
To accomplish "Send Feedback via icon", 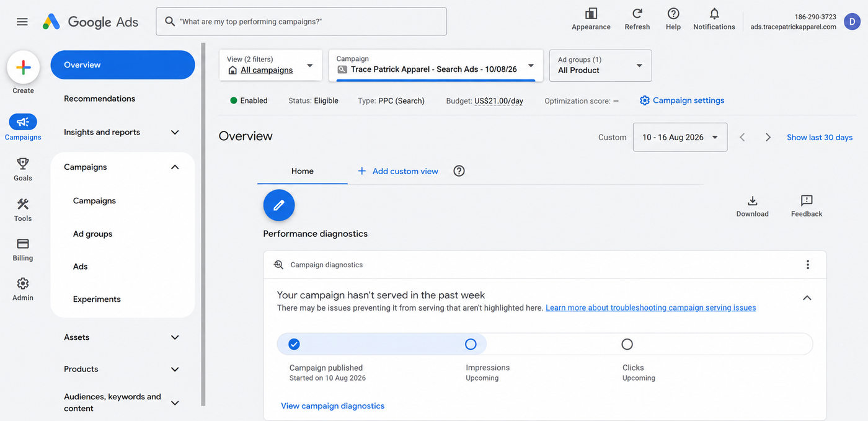I will click(807, 206).
